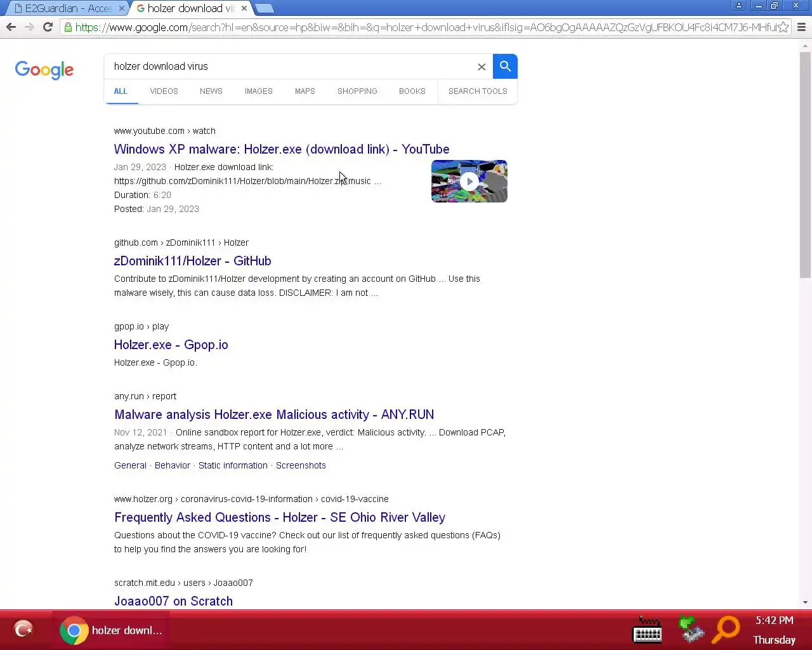Open the Screenshots sitelink

point(301,465)
